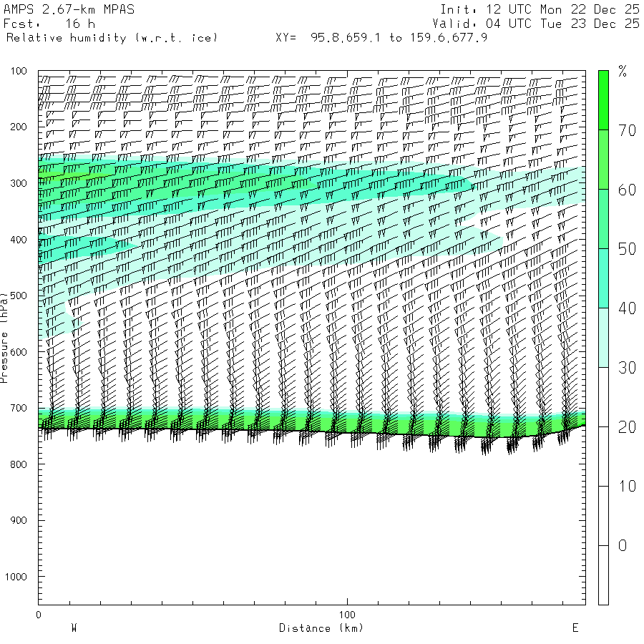Image resolution: width=644 pixels, height=644 pixels.
Task: Click the colorbar value label '30'
Action: [x=627, y=368]
